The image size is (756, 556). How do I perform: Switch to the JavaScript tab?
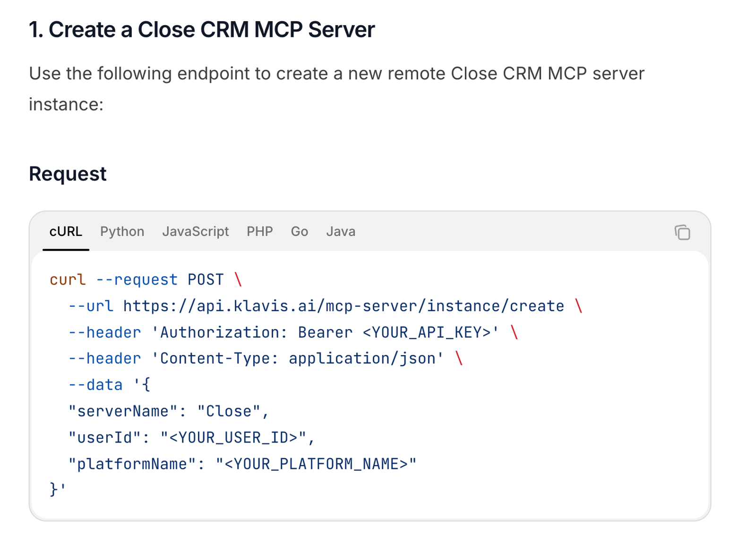point(195,232)
